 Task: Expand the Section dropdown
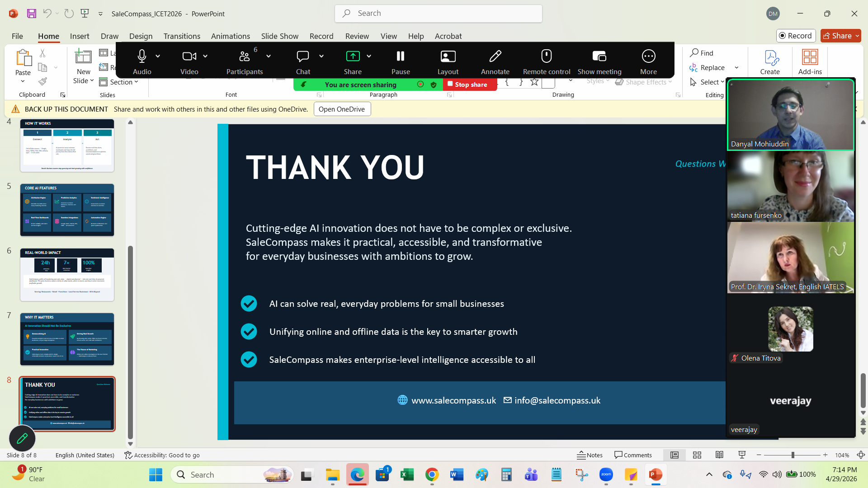coord(119,82)
